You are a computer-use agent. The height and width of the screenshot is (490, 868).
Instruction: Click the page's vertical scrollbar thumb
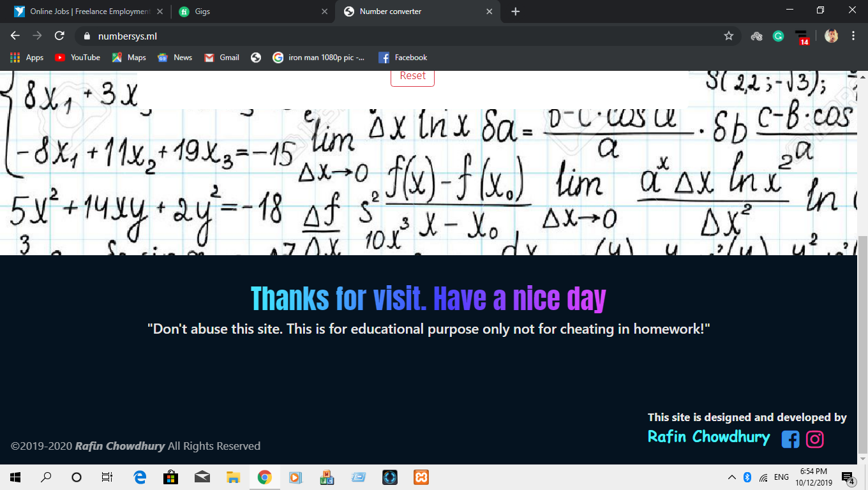coord(862,345)
